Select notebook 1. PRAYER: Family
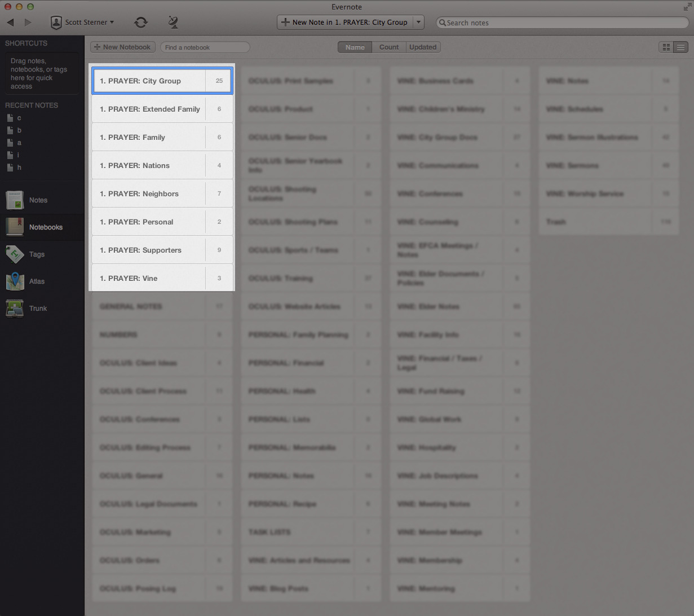694x616 pixels. [162, 137]
